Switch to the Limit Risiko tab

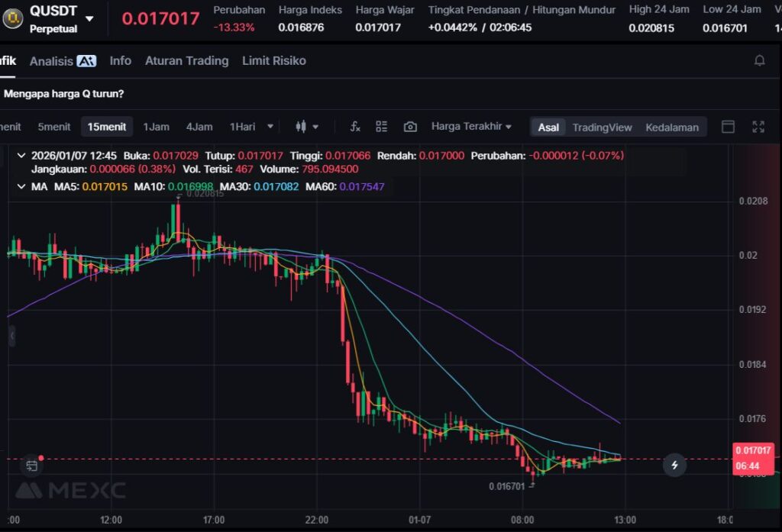(x=273, y=60)
